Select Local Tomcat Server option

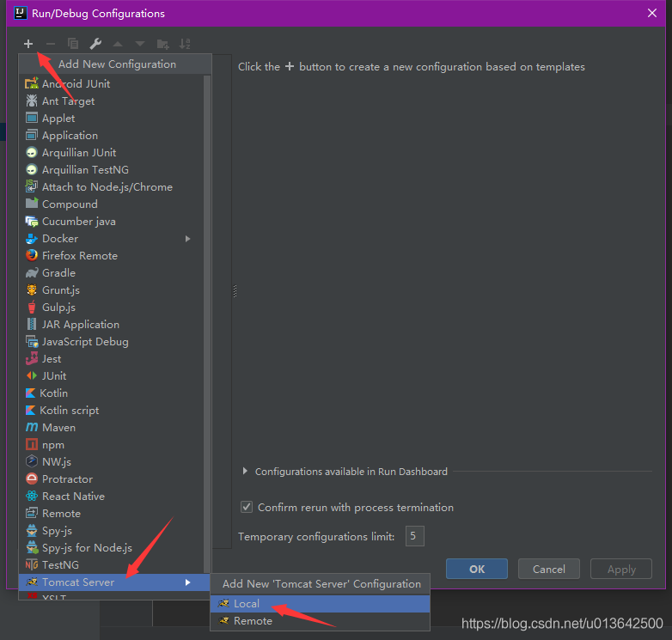[321, 604]
